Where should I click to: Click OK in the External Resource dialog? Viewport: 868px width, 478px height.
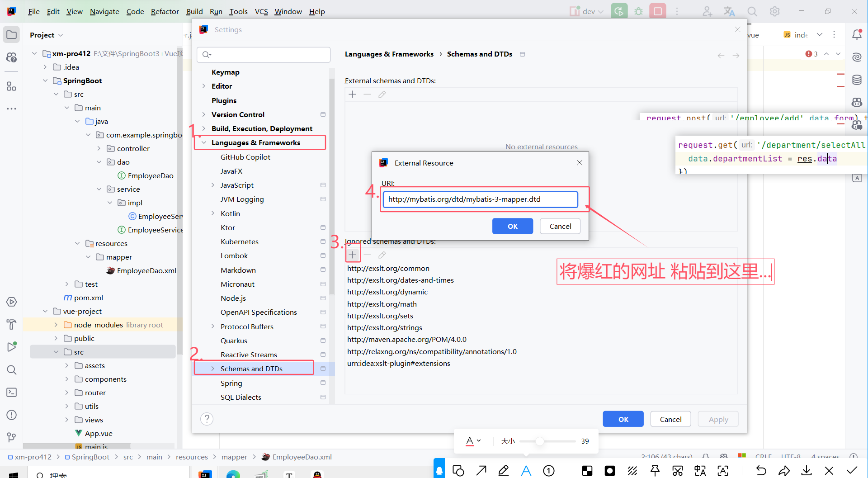(x=512, y=226)
